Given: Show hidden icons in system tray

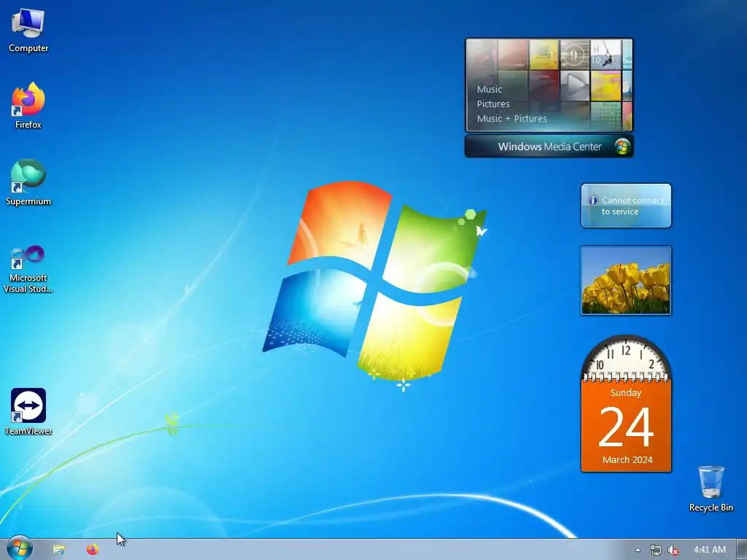Looking at the screenshot, I should (638, 550).
